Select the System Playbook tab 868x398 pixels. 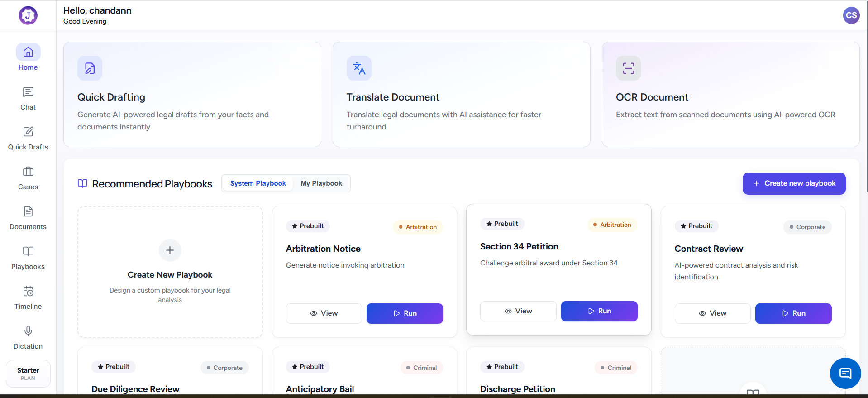258,183
